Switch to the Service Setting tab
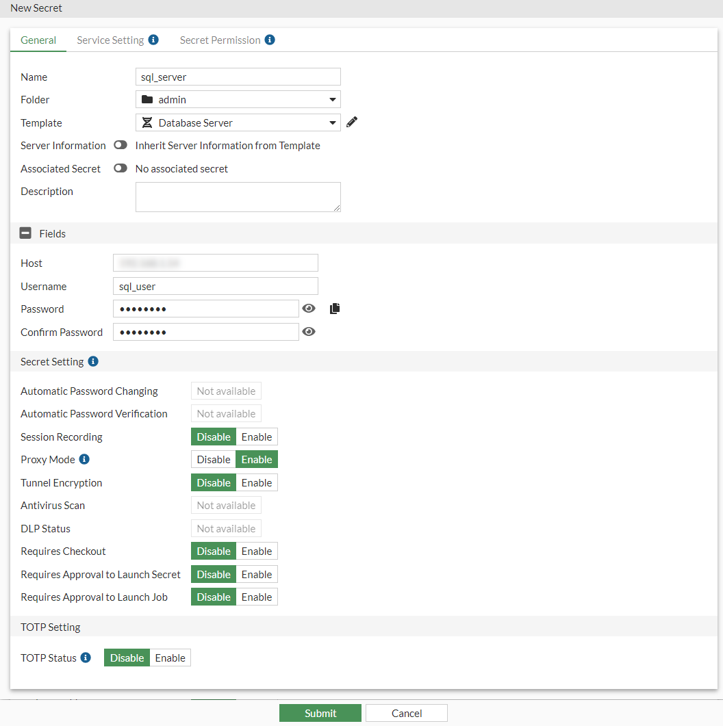The height and width of the screenshot is (728, 723). pyautogui.click(x=110, y=40)
